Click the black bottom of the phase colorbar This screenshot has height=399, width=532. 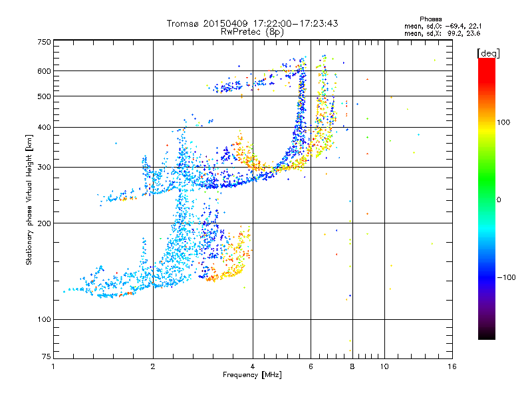click(487, 335)
